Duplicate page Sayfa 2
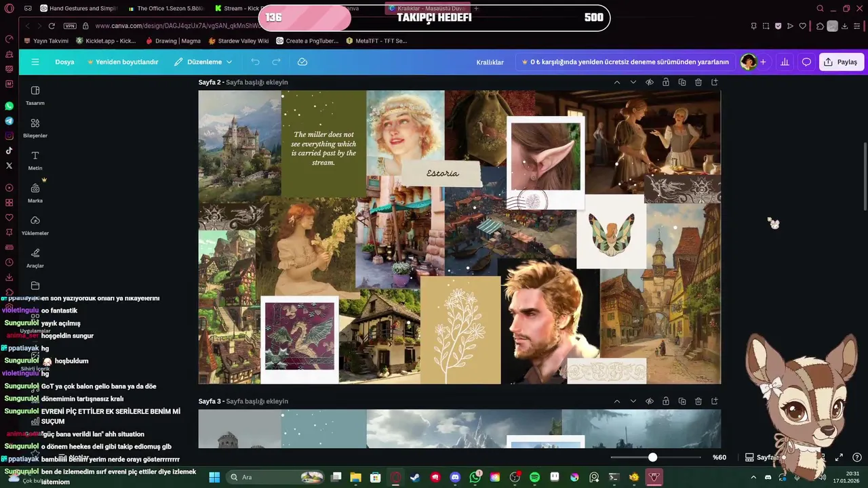The width and height of the screenshot is (868, 488). coord(682,82)
